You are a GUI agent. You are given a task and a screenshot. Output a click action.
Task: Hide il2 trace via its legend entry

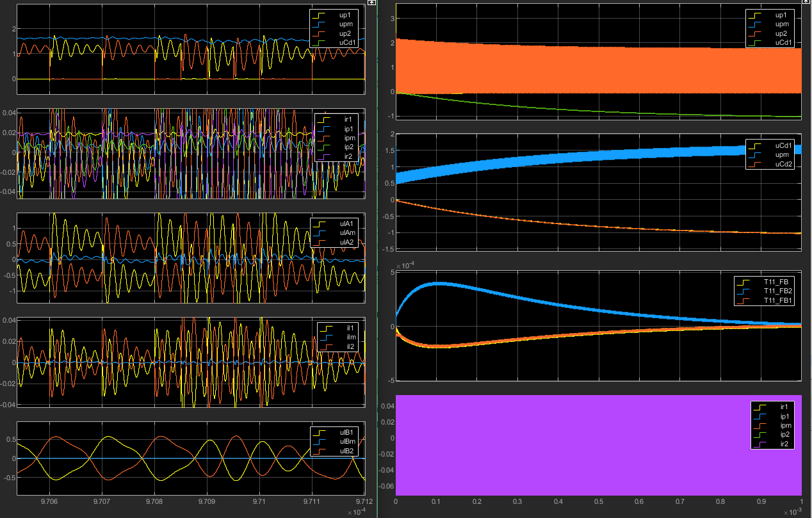[350, 346]
